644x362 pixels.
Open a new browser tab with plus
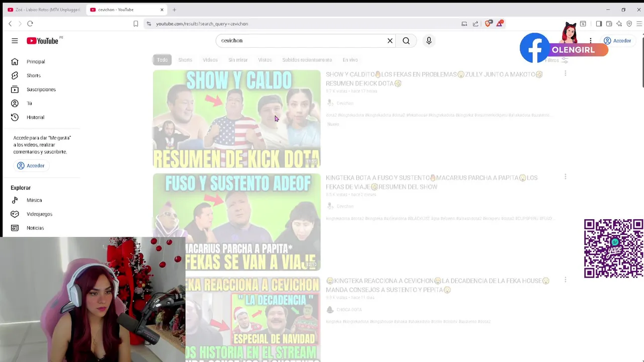(174, 10)
